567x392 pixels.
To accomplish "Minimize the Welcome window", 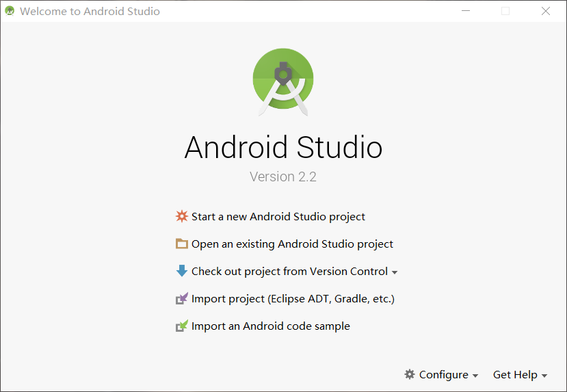I will coord(466,11).
